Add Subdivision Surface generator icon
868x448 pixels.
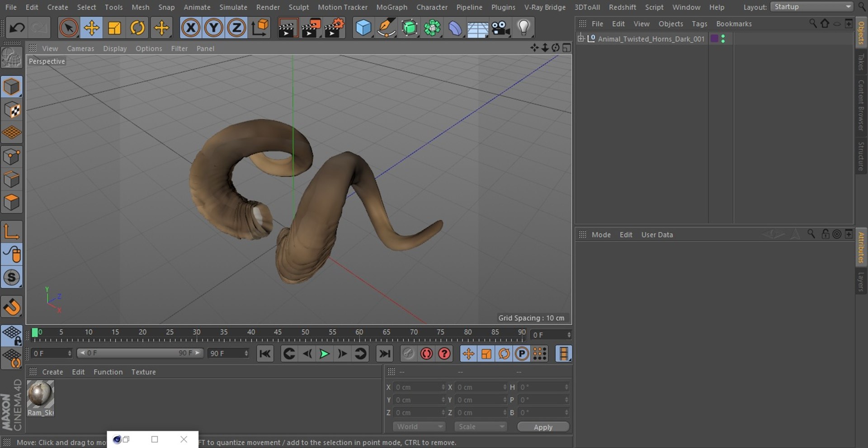pyautogui.click(x=409, y=28)
